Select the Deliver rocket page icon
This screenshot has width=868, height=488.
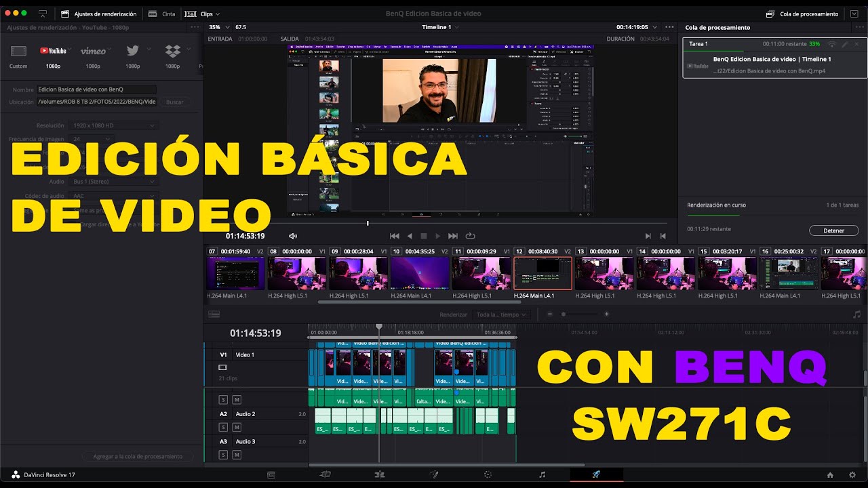596,475
